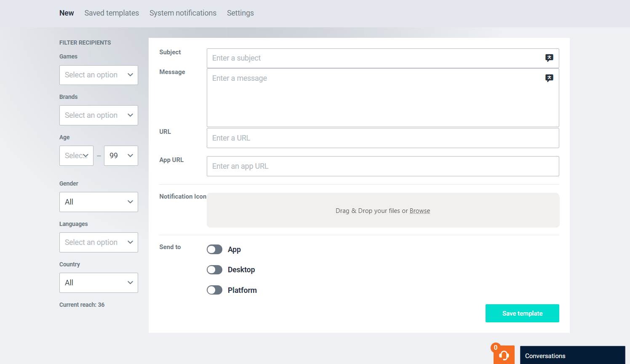Viewport: 630px width, 364px height.
Task: Expand the Languages dropdown
Action: click(x=99, y=242)
